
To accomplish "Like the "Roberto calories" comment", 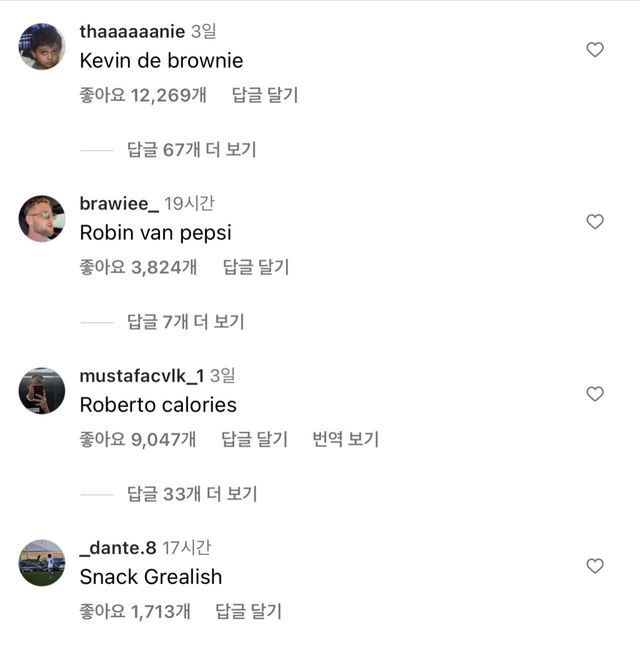I will tap(595, 393).
